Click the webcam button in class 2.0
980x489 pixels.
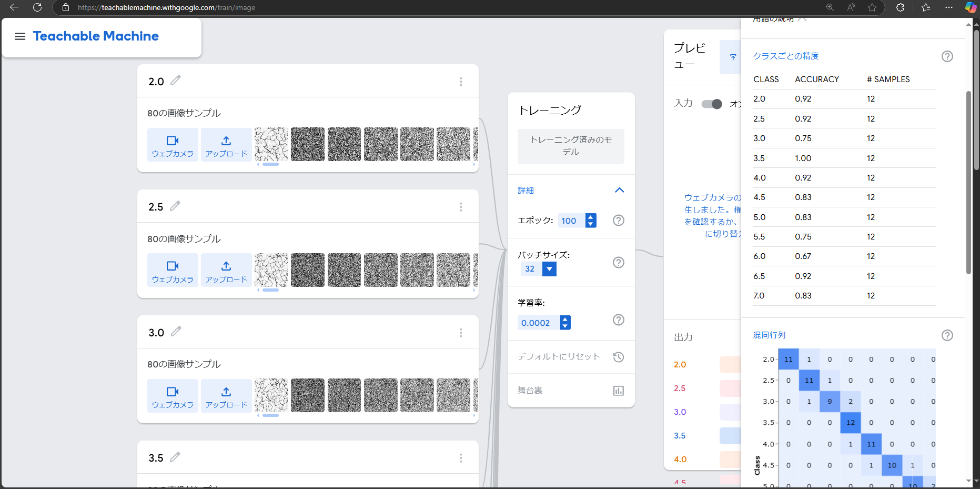pos(173,145)
